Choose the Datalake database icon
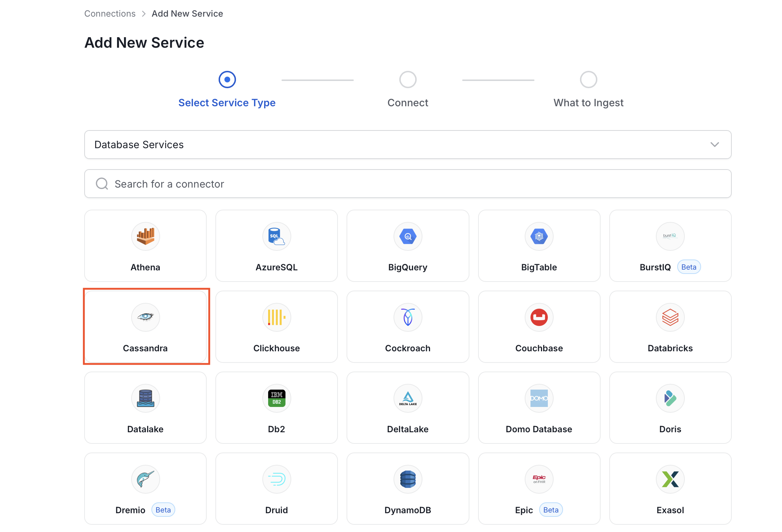782x532 pixels. click(146, 398)
